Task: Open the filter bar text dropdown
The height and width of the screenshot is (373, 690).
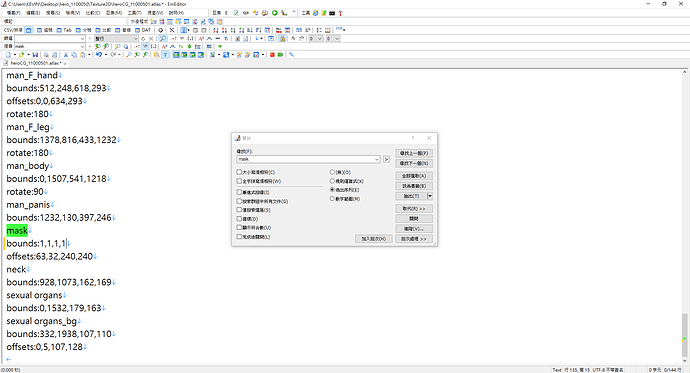Action: (82, 38)
